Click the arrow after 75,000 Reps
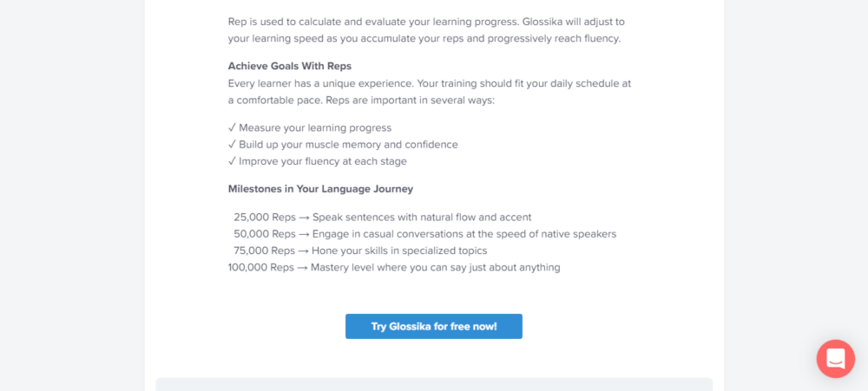This screenshot has height=391, width=868. coord(304,251)
